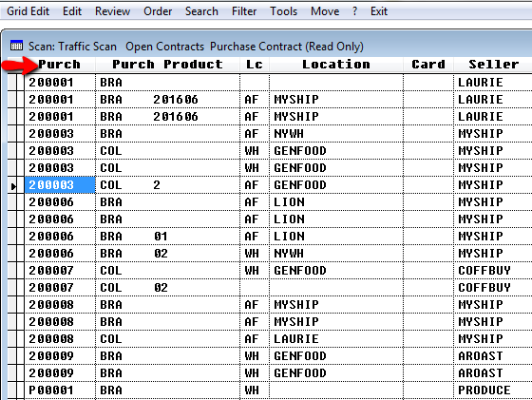Open the Filter menu
Image resolution: width=532 pixels, height=400 pixels.
[244, 11]
